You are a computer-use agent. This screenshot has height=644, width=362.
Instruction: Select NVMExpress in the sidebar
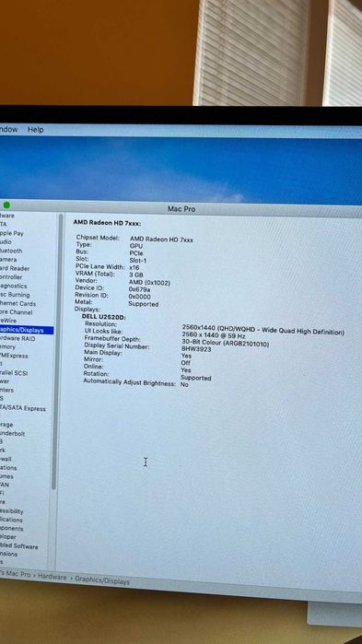tap(14, 356)
